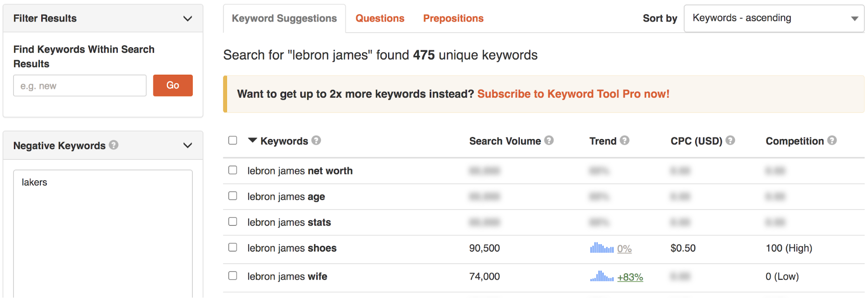The image size is (868, 298).
Task: Switch to the Questions tab
Action: pyautogui.click(x=380, y=18)
